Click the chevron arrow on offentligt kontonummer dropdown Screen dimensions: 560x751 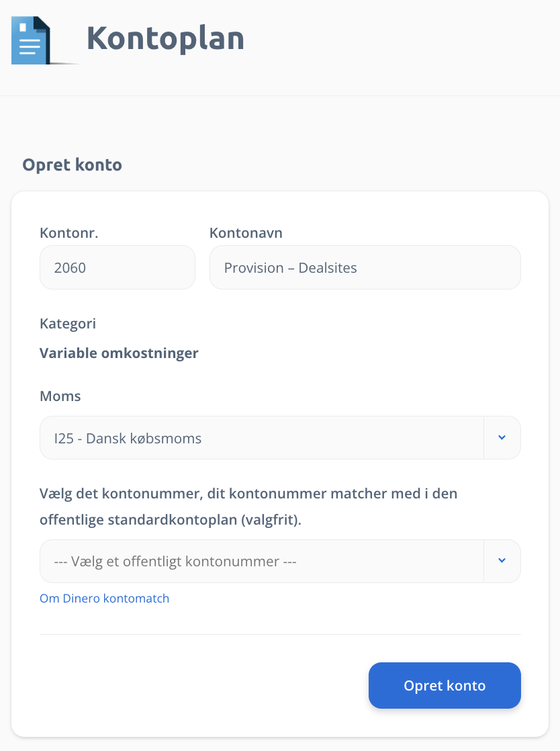502,562
